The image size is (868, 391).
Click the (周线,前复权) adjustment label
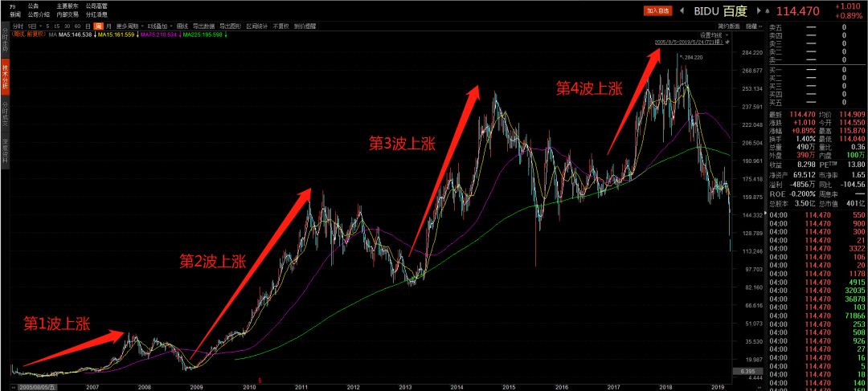(28, 34)
